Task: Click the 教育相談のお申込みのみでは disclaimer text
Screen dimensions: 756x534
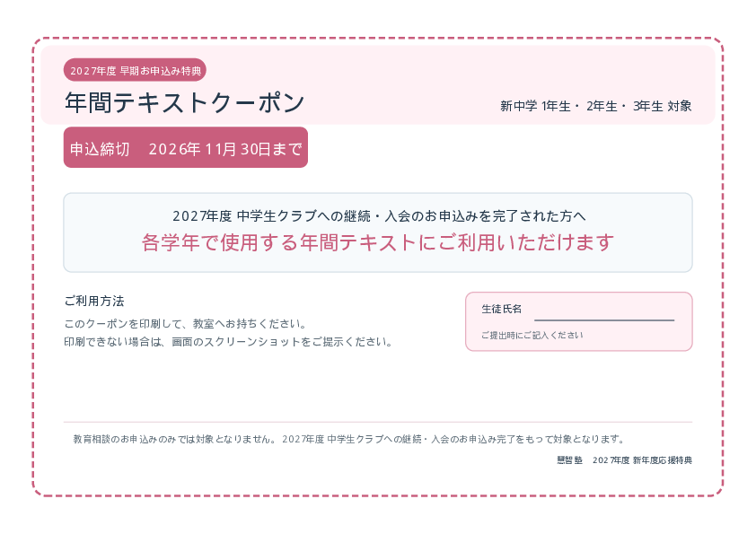Action: [x=349, y=439]
